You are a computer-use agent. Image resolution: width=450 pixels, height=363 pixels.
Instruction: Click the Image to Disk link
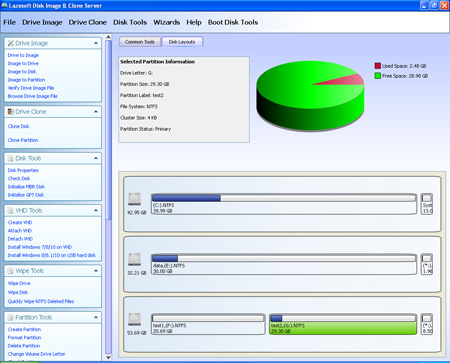coord(22,72)
